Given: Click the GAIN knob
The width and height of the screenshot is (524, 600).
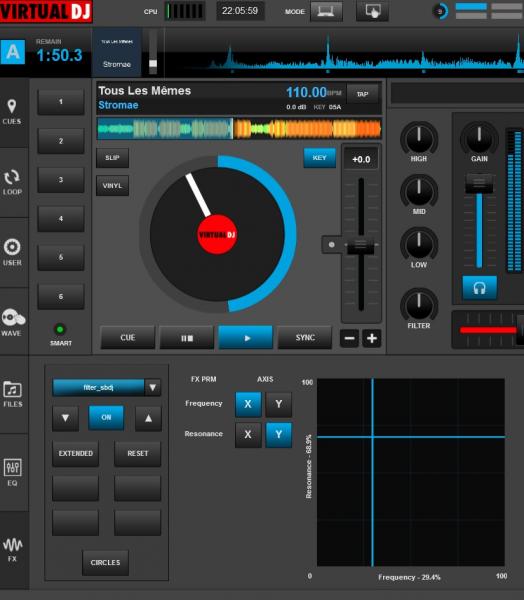Looking at the screenshot, I should point(479,139).
